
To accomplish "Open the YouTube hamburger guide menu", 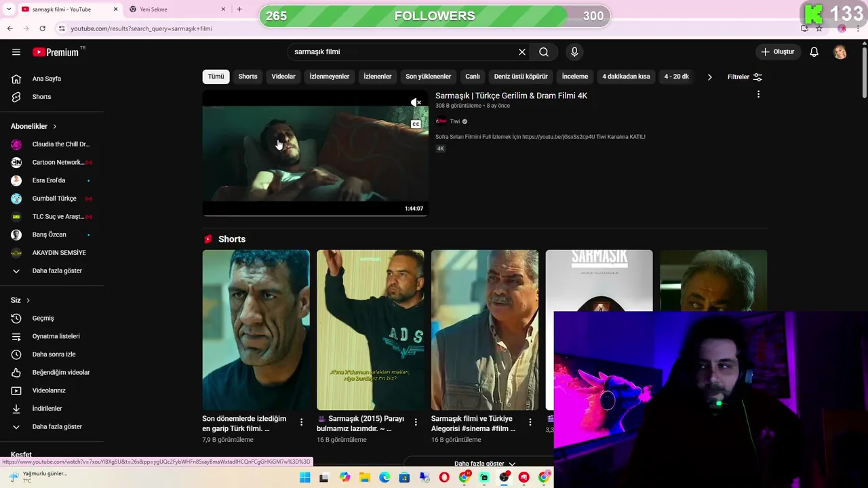I will 16,52.
